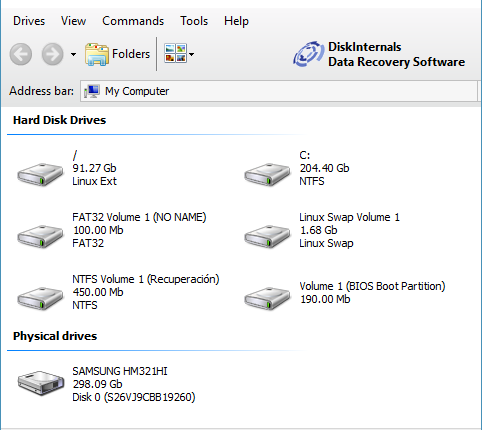Viewport: 482px width, 430px height.
Task: Select the Linux Ext root drive icon
Action: coord(40,174)
